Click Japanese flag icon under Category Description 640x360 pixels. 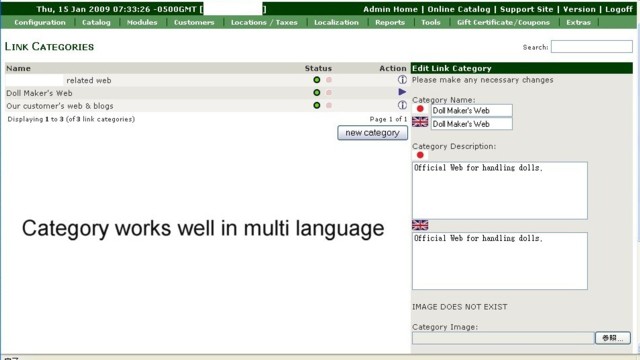point(420,155)
